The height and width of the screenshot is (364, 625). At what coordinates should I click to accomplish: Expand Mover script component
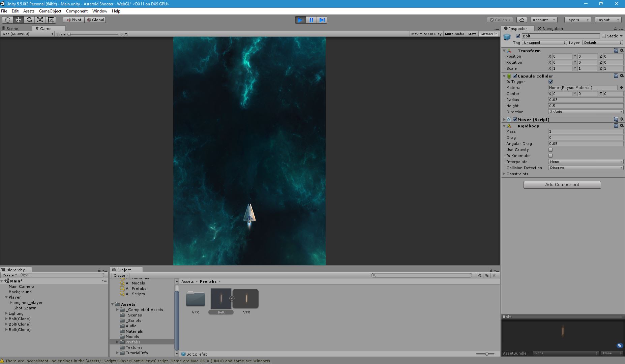pos(504,119)
